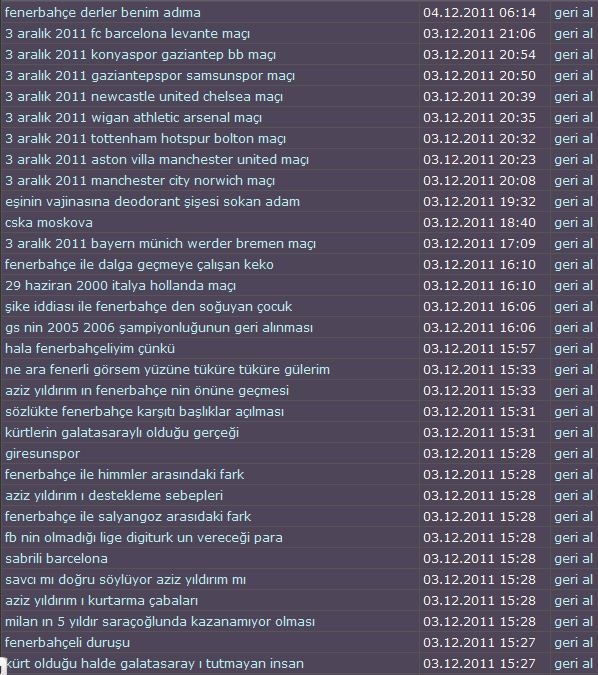Viewport: 598px width, 675px height.
Task: Open 'aziz yıldırım ı kurtarma çabaları'
Action: (102, 601)
